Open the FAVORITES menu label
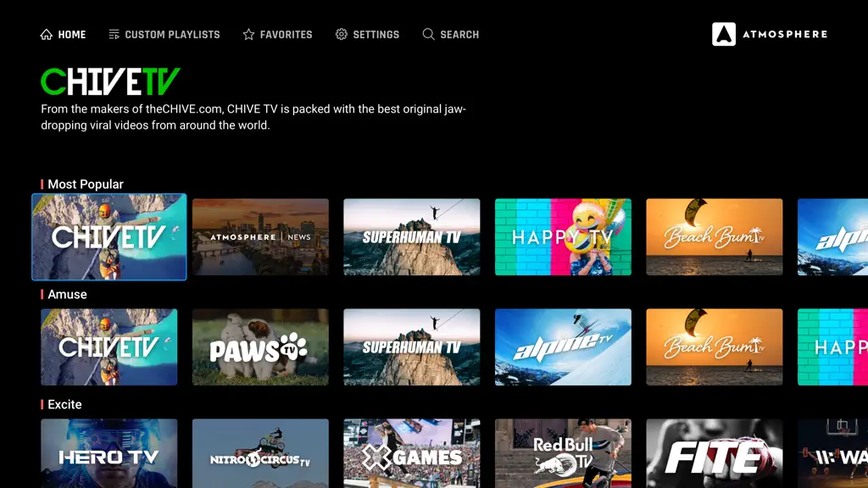Screen dimensions: 868x488 pos(287,35)
